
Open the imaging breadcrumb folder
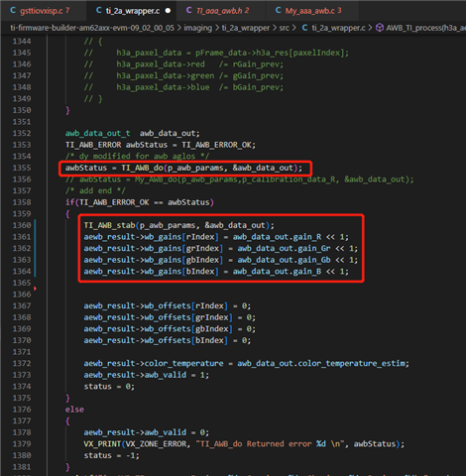197,28
